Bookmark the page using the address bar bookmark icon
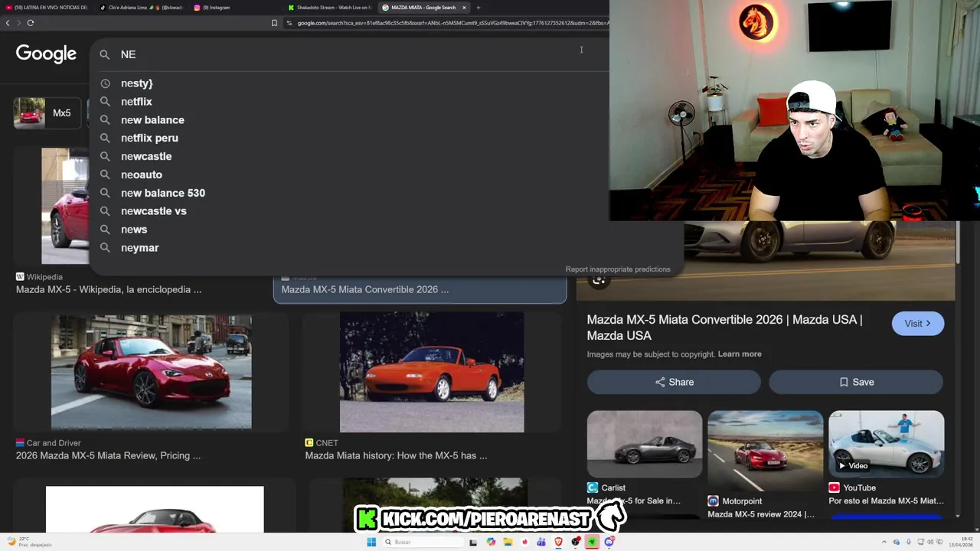The height and width of the screenshot is (551, 980). [274, 23]
